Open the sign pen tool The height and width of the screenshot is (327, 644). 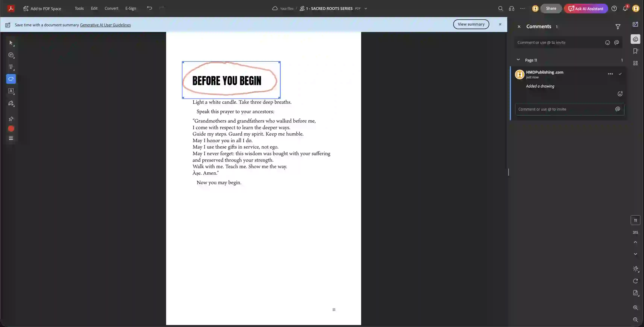click(x=11, y=103)
